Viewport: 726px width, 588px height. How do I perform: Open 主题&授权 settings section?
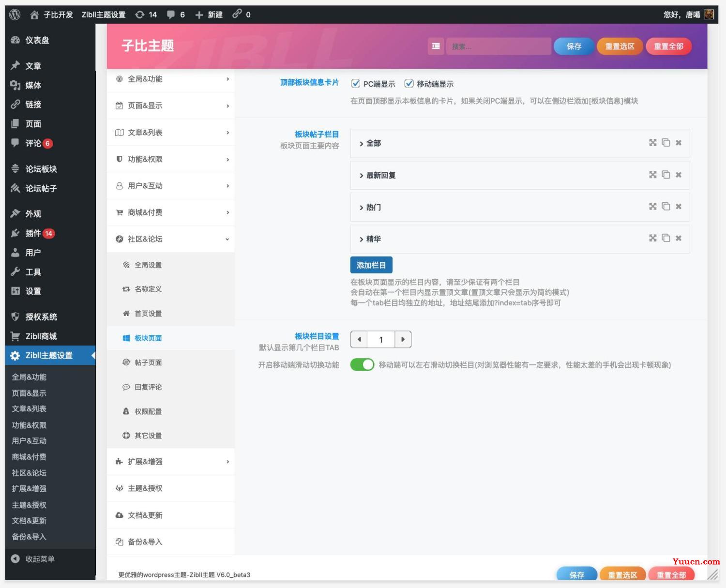click(171, 488)
